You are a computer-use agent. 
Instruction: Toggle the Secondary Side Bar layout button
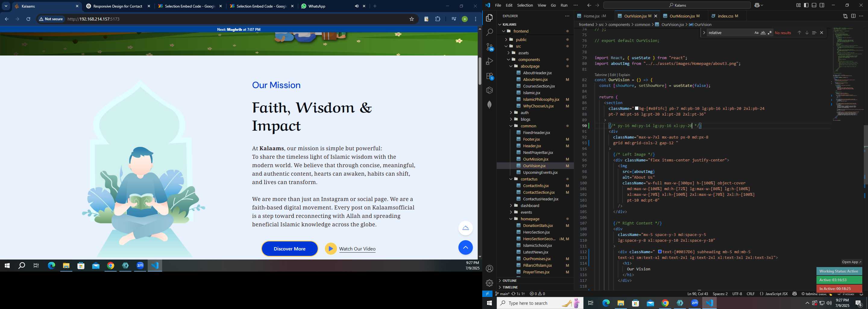click(822, 5)
